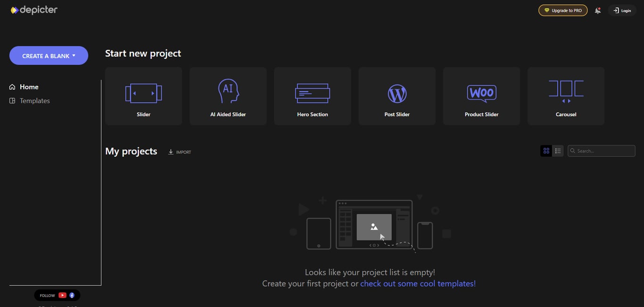Open the AI Aided Slider creator
644x307 pixels.
tap(228, 92)
